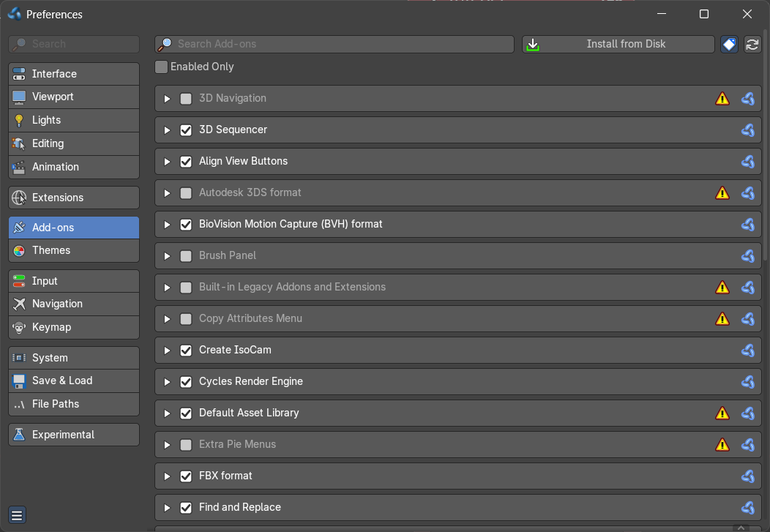Open Save & Load preferences
This screenshot has height=532, width=770.
click(x=74, y=381)
